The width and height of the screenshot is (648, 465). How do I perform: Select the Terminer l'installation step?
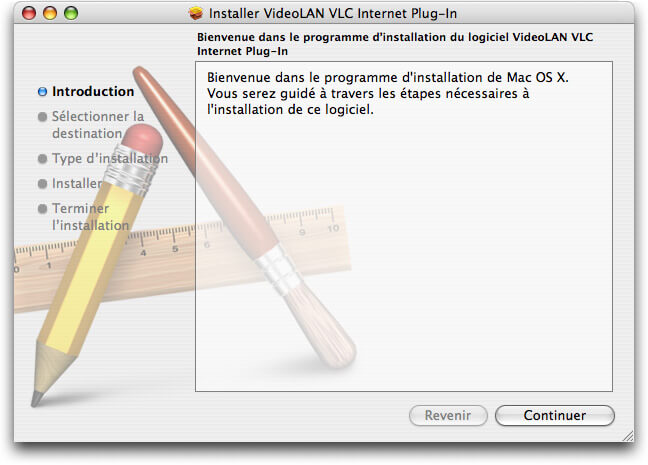91,217
